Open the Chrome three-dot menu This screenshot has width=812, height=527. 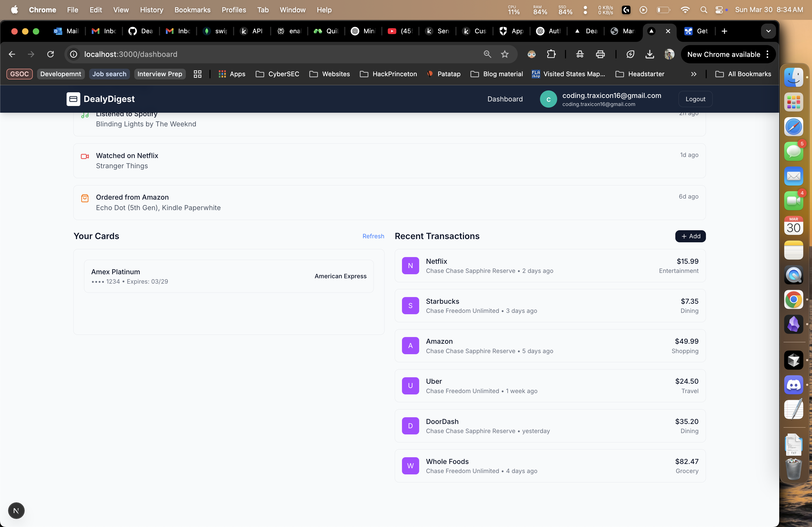click(767, 54)
